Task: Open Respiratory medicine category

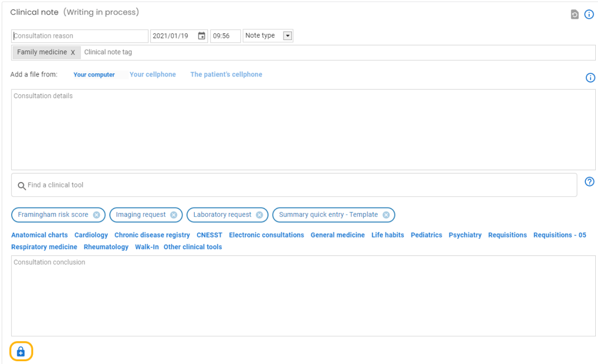Action: pyautogui.click(x=44, y=247)
